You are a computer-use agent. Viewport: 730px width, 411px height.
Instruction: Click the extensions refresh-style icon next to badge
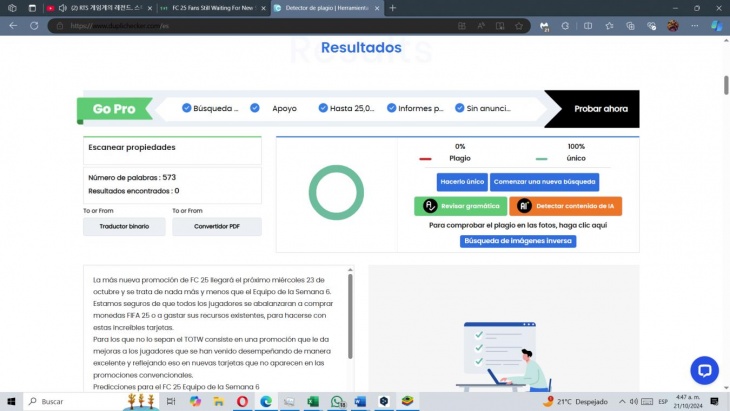pyautogui.click(x=565, y=26)
